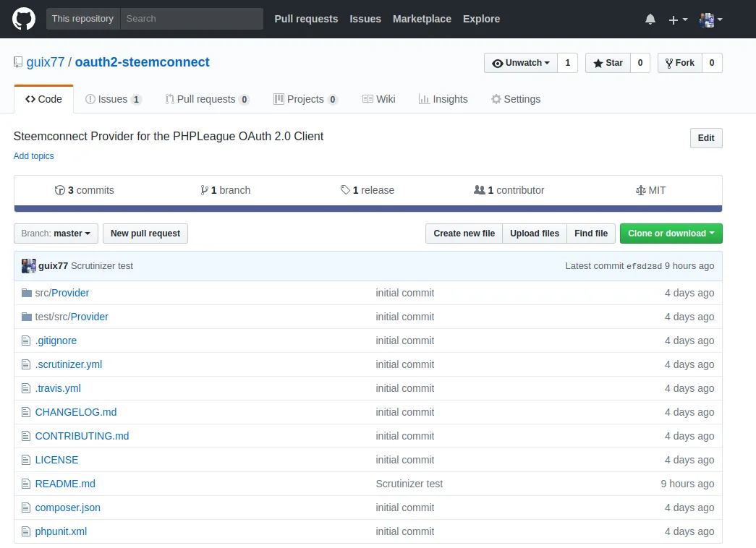The height and width of the screenshot is (548, 756).
Task: Click the file icon next to LICENSE
Action: 26,460
